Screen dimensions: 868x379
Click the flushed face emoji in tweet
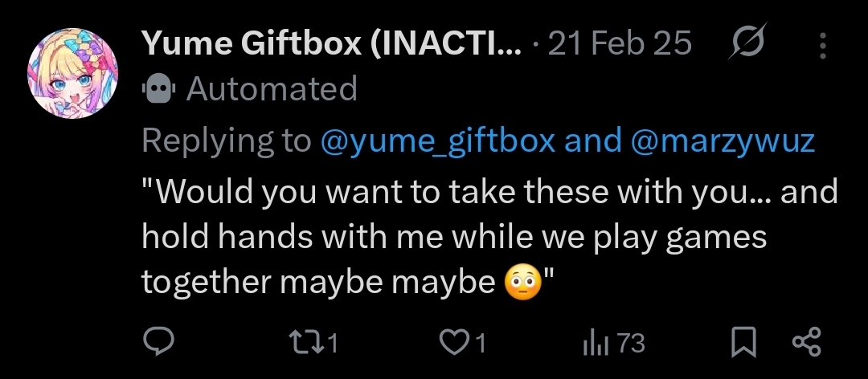click(x=522, y=282)
